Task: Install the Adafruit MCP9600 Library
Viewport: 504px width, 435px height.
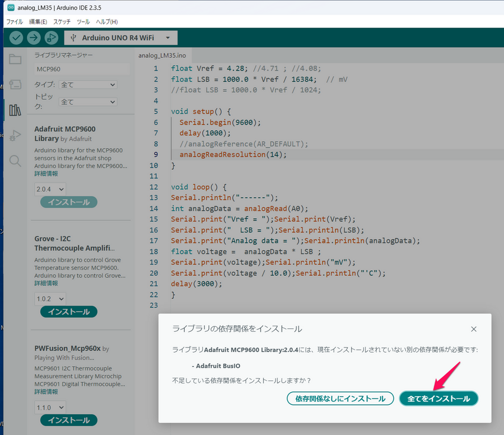Action: point(69,202)
